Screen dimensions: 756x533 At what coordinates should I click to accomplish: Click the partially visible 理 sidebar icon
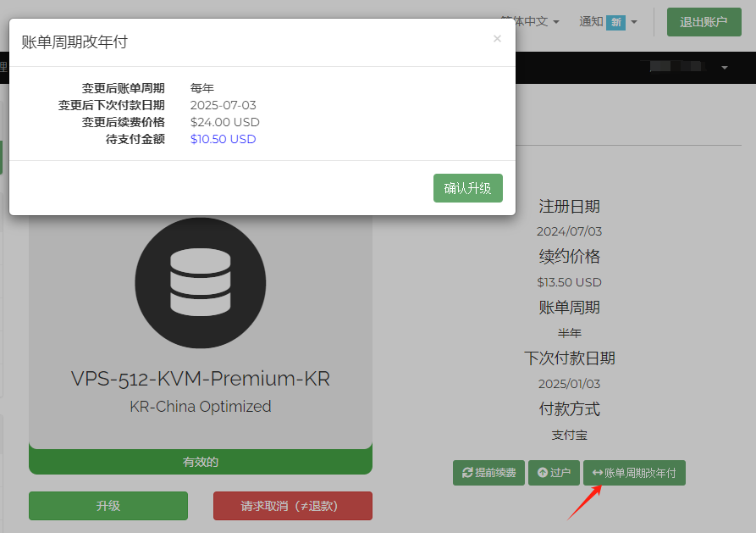pyautogui.click(x=4, y=66)
